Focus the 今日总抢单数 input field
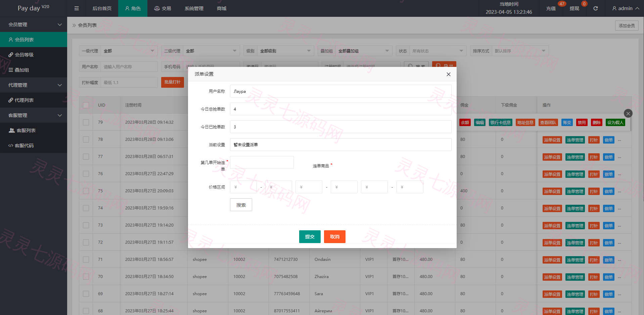The height and width of the screenshot is (315, 644). [341, 109]
